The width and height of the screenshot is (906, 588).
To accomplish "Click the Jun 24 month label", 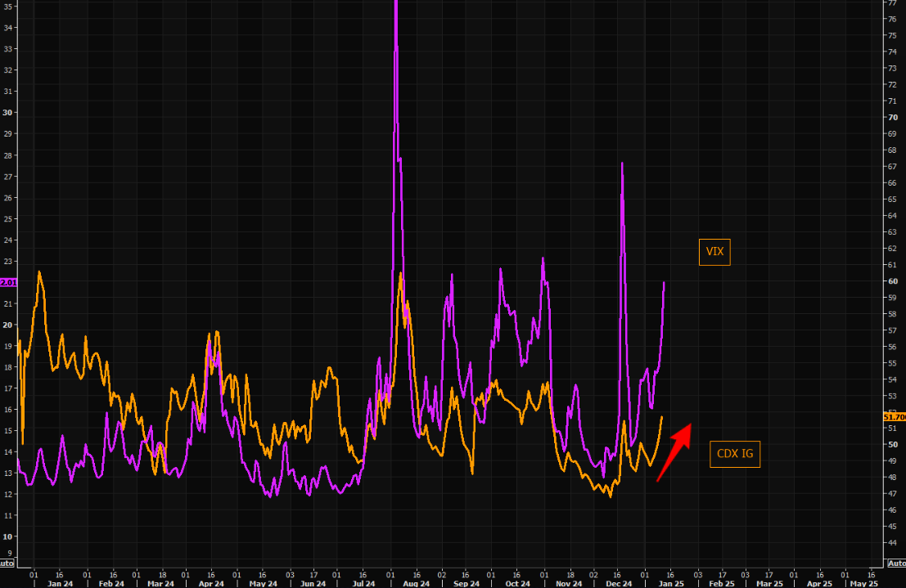I will click(313, 583).
